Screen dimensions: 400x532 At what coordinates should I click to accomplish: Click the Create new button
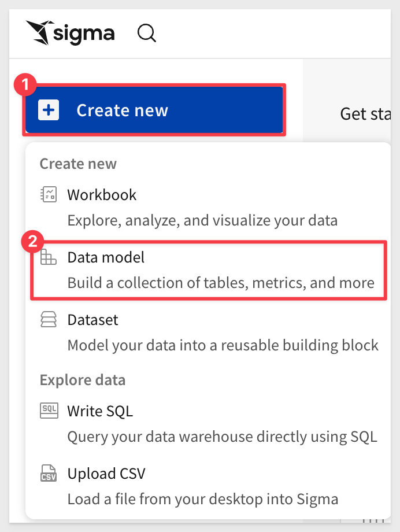(x=154, y=110)
